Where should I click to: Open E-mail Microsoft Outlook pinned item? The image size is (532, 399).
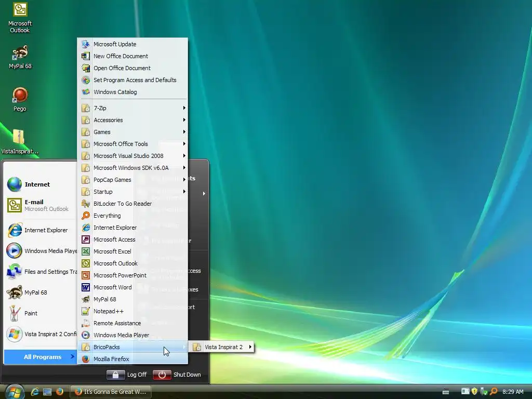pyautogui.click(x=41, y=205)
